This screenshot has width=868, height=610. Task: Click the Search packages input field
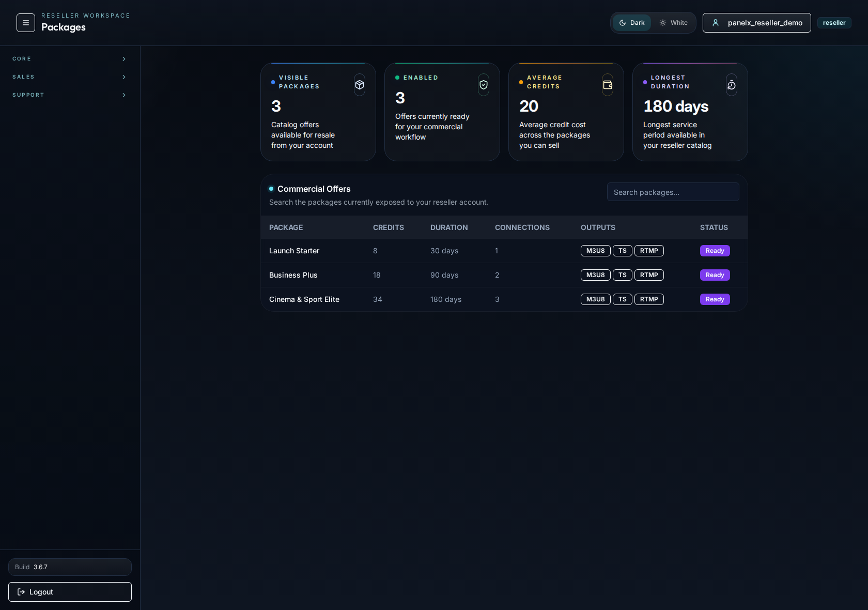point(673,192)
